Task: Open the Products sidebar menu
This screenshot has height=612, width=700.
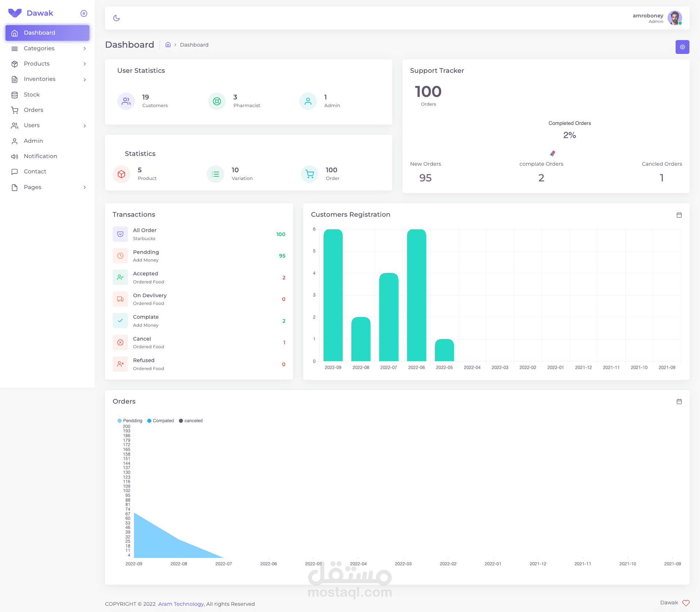Action: pos(47,64)
